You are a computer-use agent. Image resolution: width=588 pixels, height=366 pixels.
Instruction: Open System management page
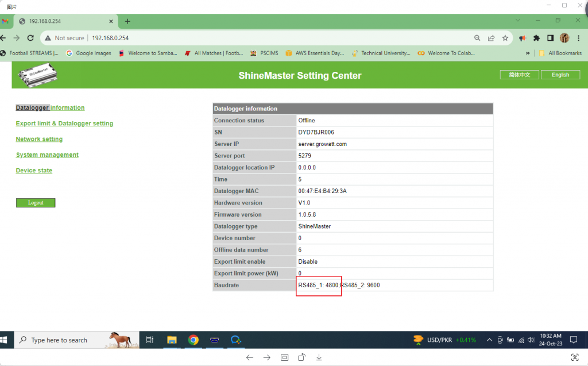point(47,155)
